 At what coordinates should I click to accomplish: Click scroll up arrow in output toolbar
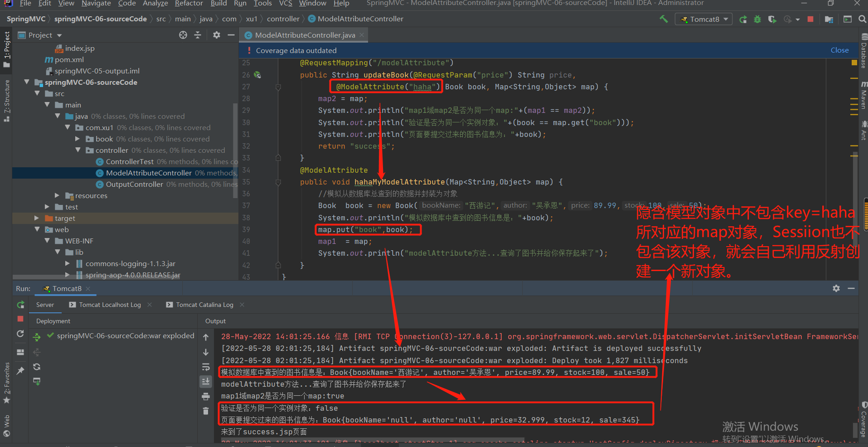(206, 337)
